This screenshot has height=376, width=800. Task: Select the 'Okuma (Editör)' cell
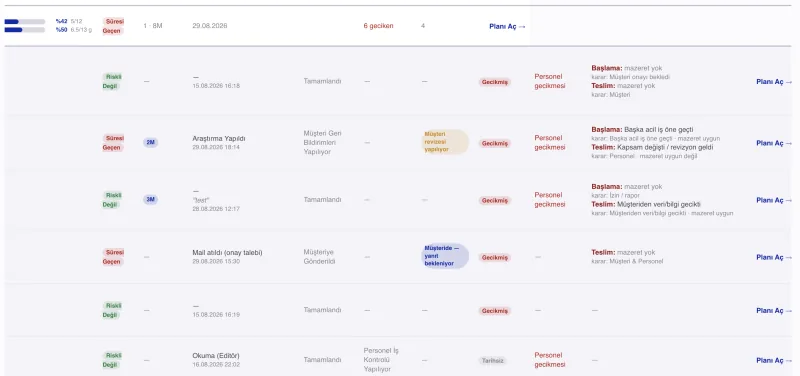[x=216, y=356]
